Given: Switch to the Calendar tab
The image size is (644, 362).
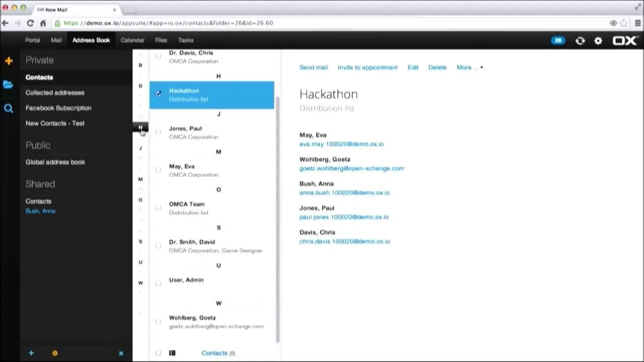Looking at the screenshot, I should [x=132, y=40].
